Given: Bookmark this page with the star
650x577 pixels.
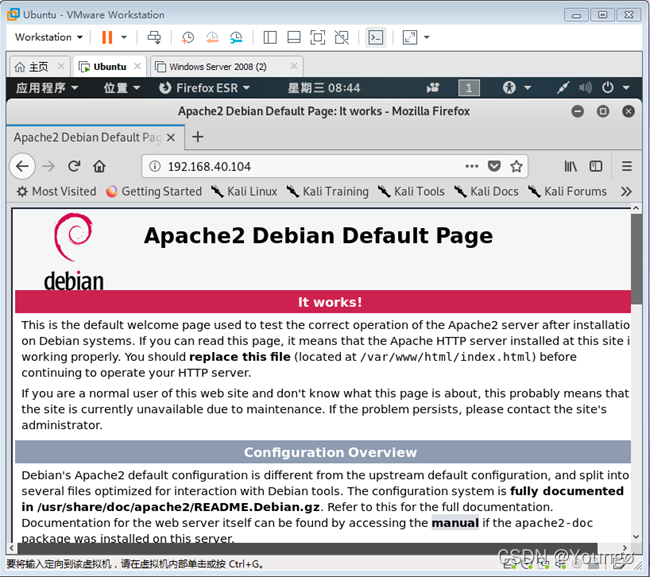Looking at the screenshot, I should [x=516, y=166].
